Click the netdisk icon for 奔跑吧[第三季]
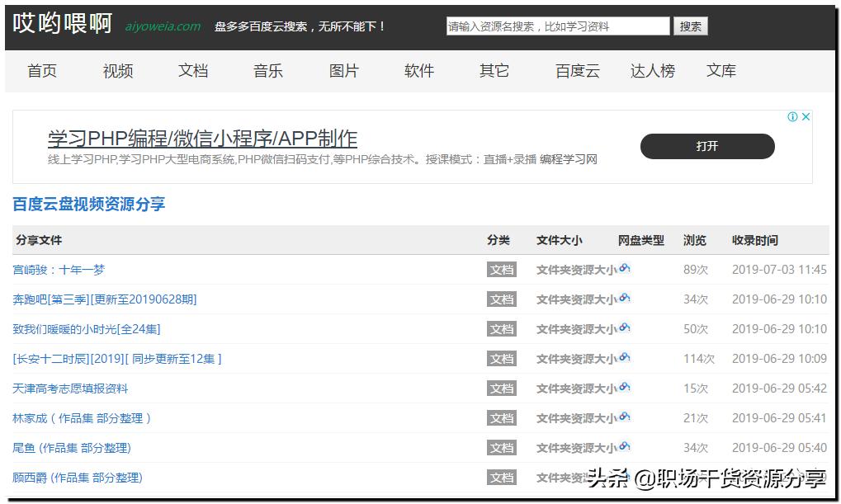 click(625, 299)
